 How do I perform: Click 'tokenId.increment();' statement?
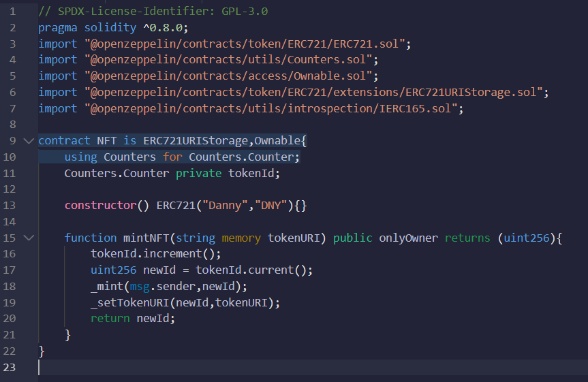point(156,254)
